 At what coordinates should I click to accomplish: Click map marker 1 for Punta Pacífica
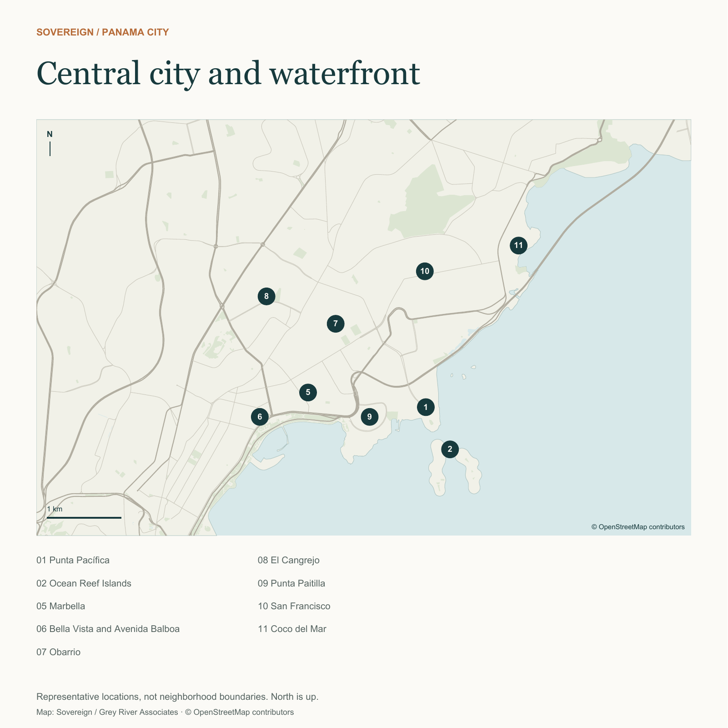(x=426, y=407)
